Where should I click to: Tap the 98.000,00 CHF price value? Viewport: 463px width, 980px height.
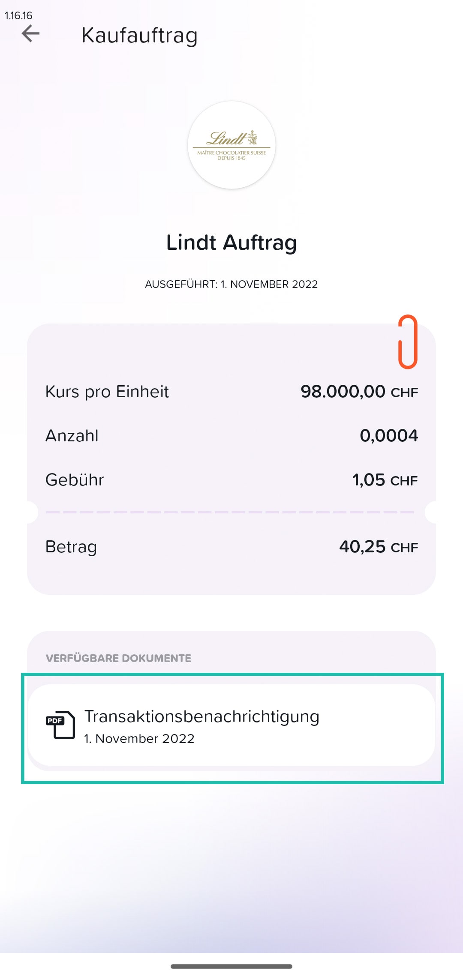359,392
